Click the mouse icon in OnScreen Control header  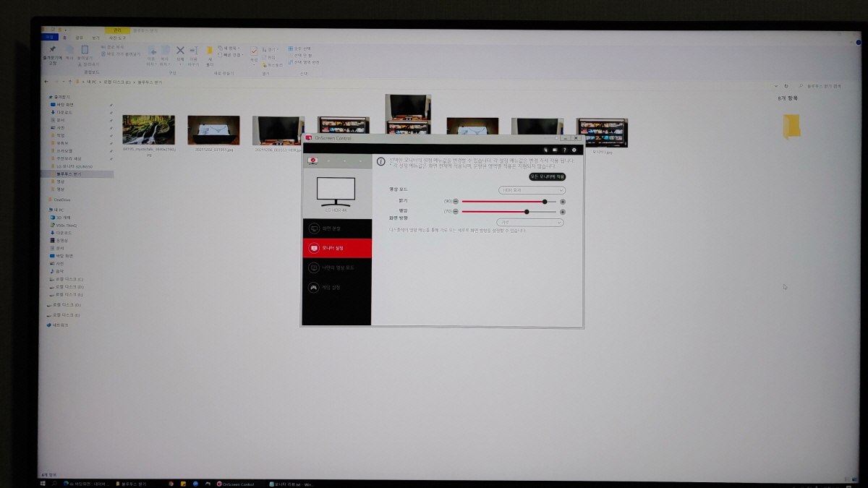point(545,150)
